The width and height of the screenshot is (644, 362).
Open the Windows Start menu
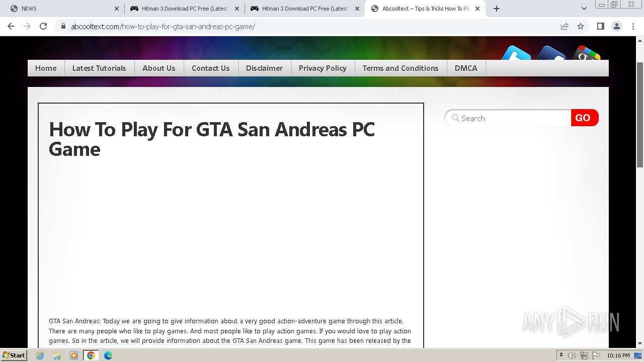pos(14,355)
